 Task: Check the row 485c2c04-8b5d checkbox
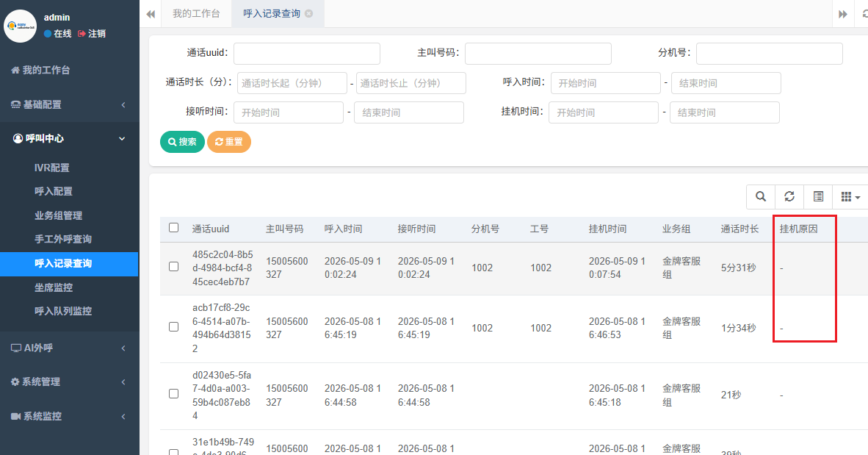(174, 267)
